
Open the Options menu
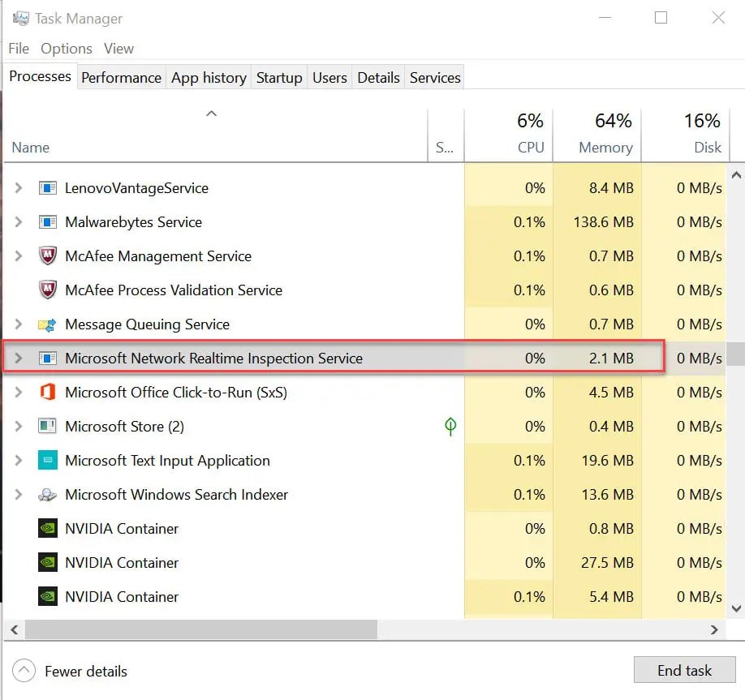pyautogui.click(x=67, y=49)
